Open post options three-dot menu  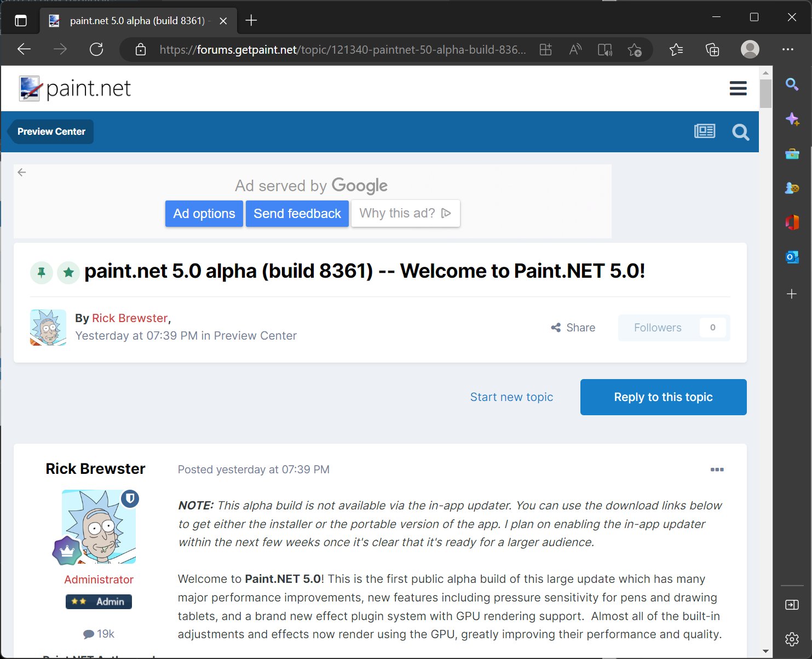coord(717,469)
